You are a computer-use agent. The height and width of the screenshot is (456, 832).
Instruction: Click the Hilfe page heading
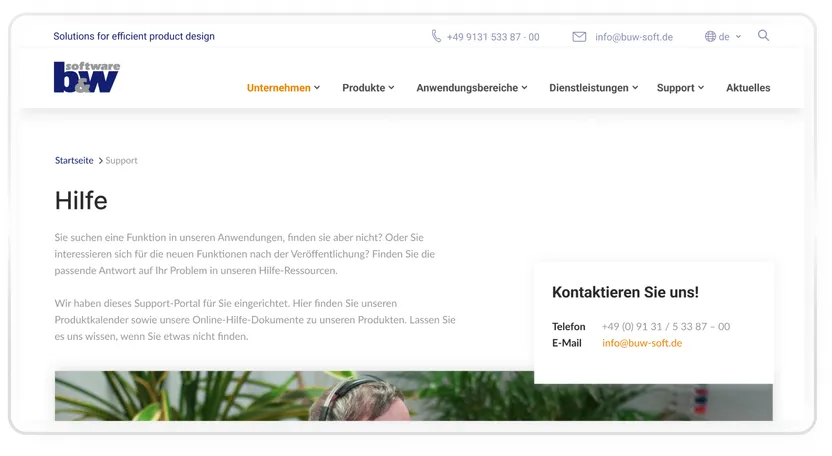point(81,201)
